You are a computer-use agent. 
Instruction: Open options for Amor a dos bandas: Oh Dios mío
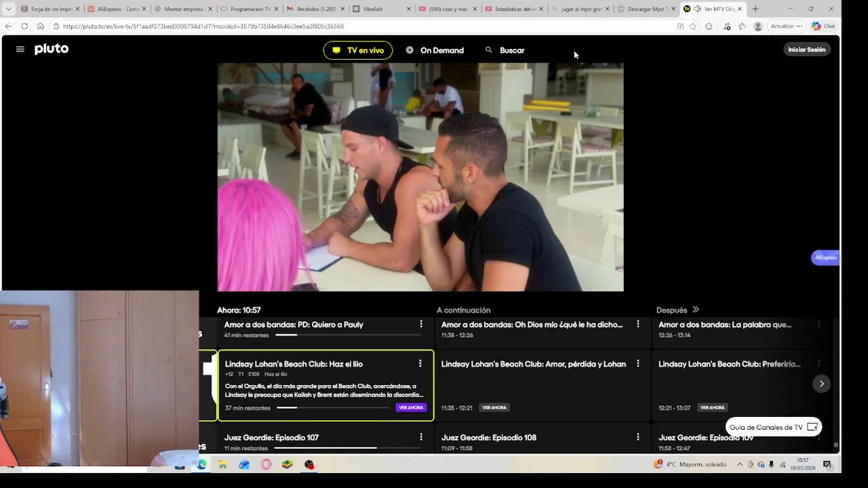[637, 324]
